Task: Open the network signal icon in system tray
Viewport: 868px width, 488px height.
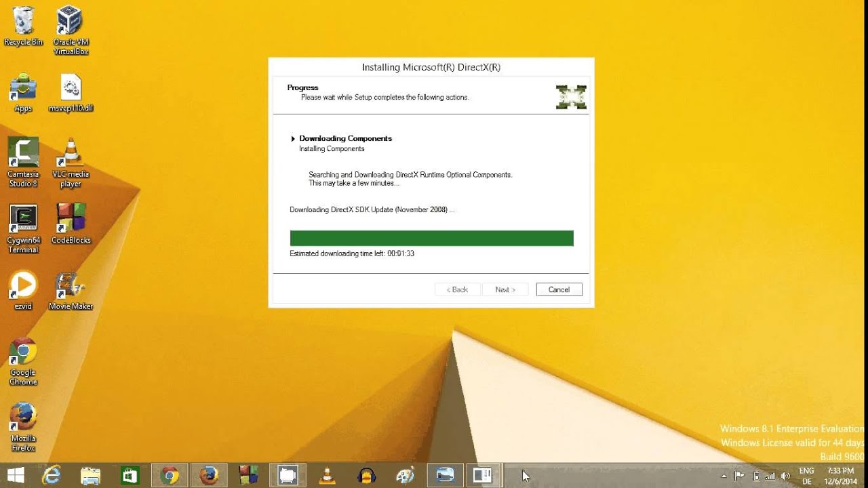Action: tap(771, 476)
